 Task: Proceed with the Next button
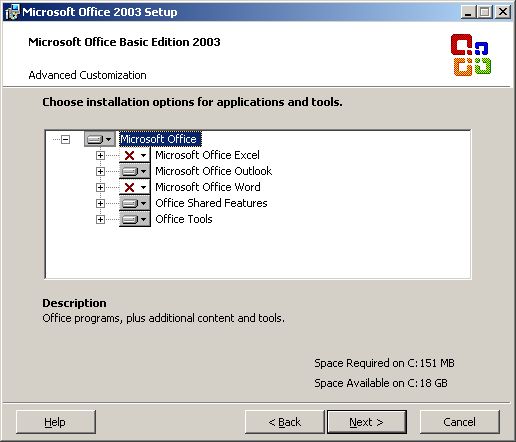[x=367, y=422]
